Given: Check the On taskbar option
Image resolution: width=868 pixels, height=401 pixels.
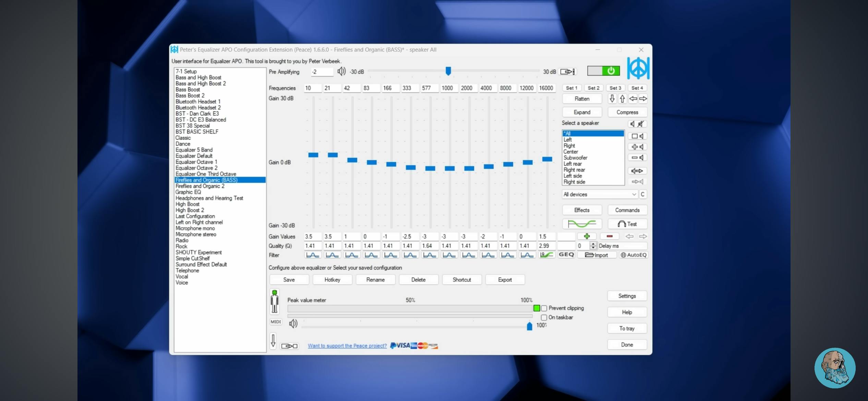Looking at the screenshot, I should [x=544, y=317].
